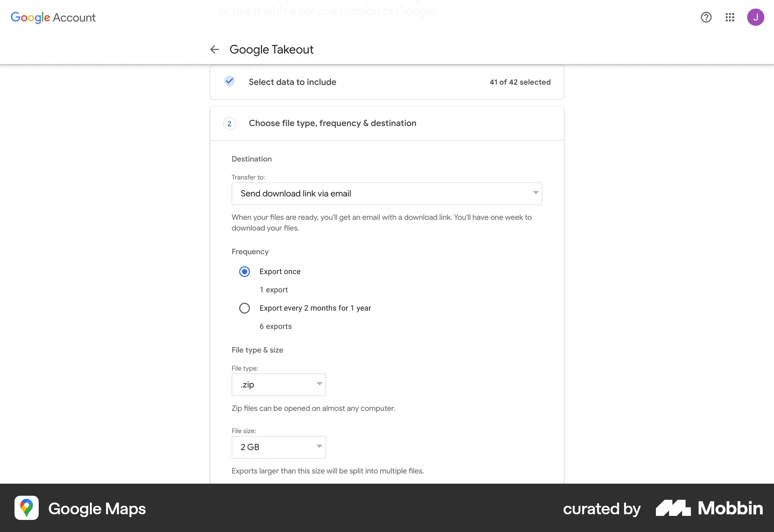
Task: Open the Google apps grid menu
Action: 730,17
